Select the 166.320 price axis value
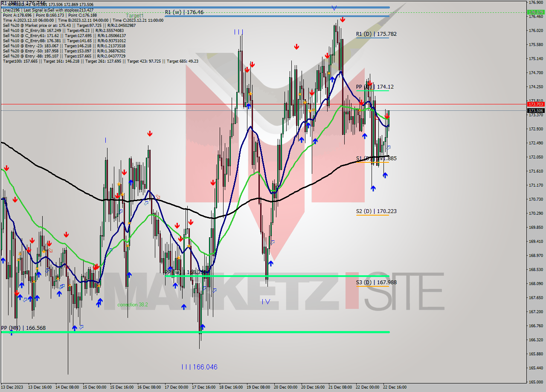This screenshot has width=546, height=392. click(536, 340)
